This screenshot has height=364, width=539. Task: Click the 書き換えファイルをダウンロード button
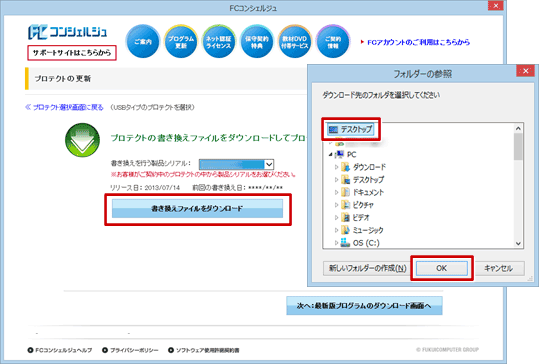pyautogui.click(x=197, y=208)
